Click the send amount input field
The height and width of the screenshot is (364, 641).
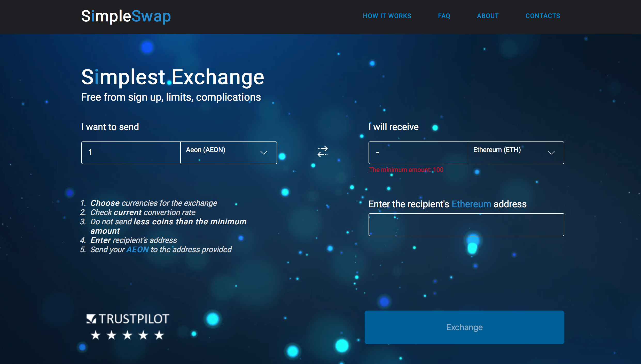pyautogui.click(x=131, y=153)
